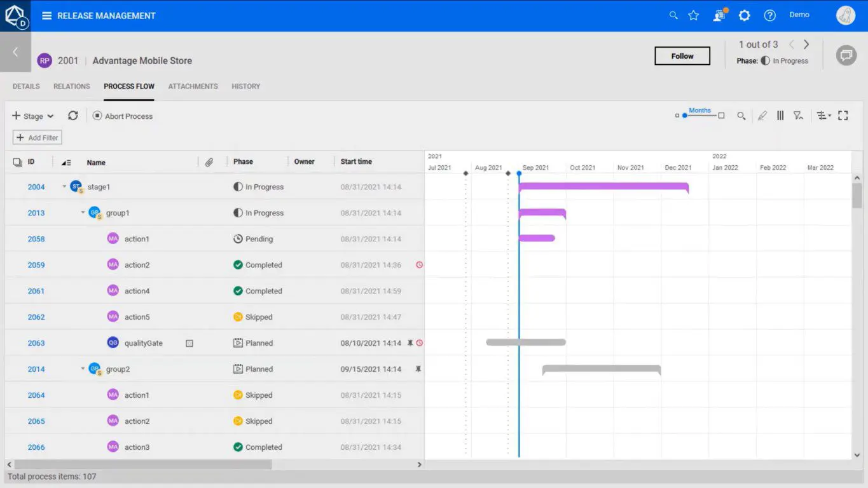
Task: Click the Follow button
Action: point(682,56)
